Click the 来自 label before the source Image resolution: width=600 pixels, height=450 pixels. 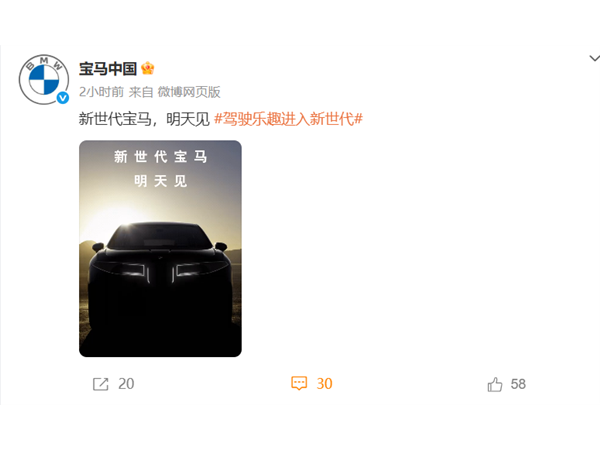pos(141,92)
